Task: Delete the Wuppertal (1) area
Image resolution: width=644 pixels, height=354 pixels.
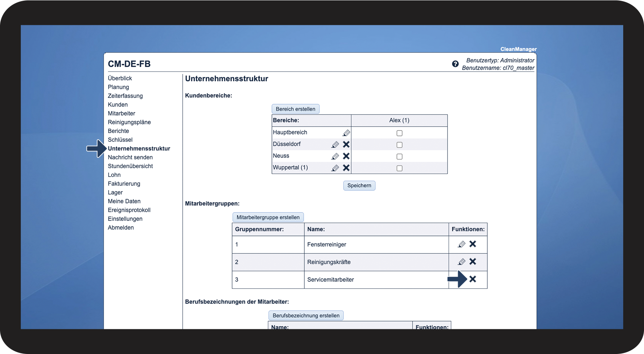Action: (346, 168)
